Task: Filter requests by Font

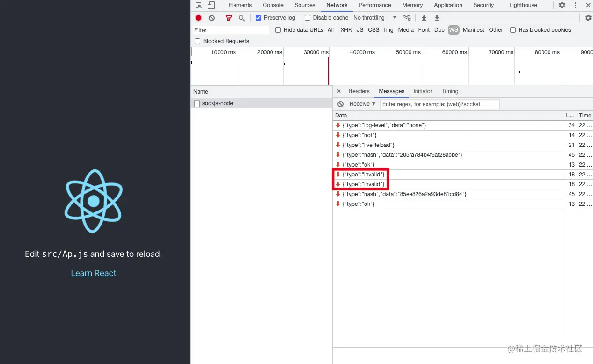Action: 424,30
